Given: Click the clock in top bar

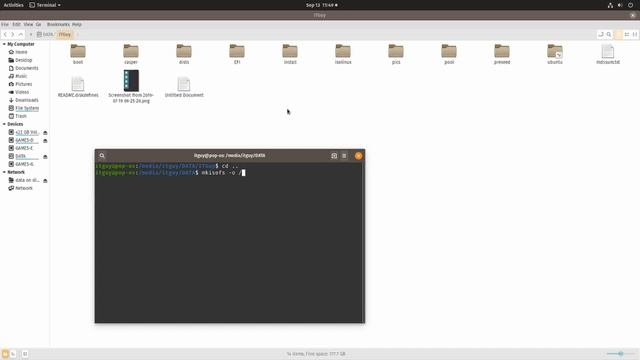Looking at the screenshot, I should (322, 5).
